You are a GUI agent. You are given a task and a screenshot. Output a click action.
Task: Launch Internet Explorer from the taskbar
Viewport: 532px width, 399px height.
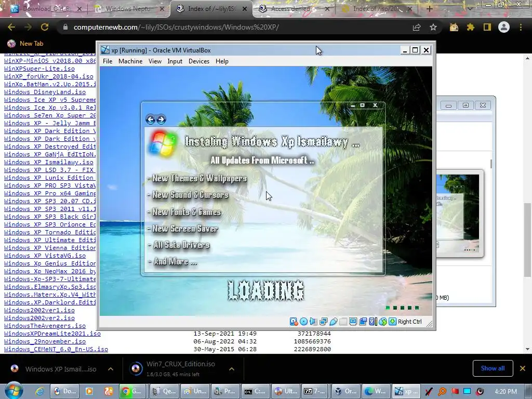(39, 391)
